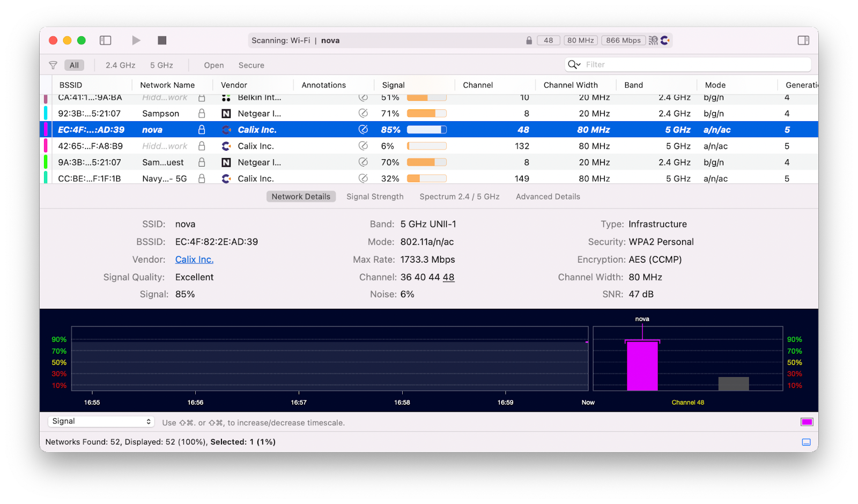Stop scanning with the square stop button
This screenshot has height=504, width=858.
click(x=162, y=40)
